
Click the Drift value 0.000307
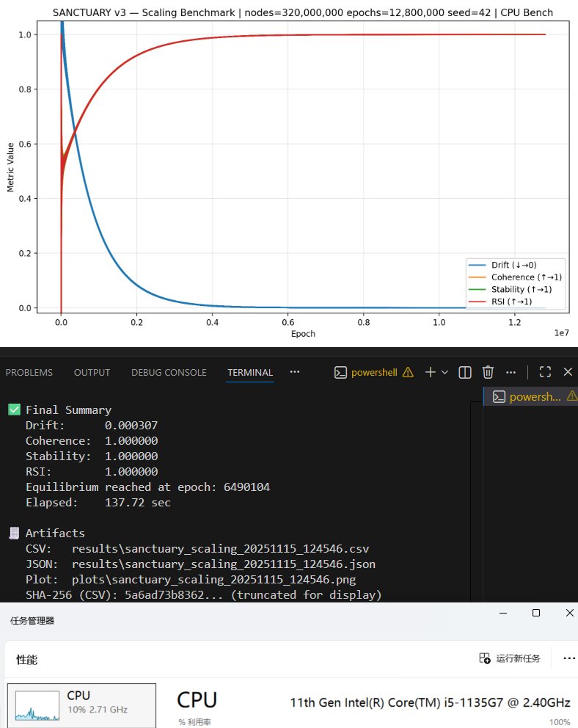tap(131, 426)
